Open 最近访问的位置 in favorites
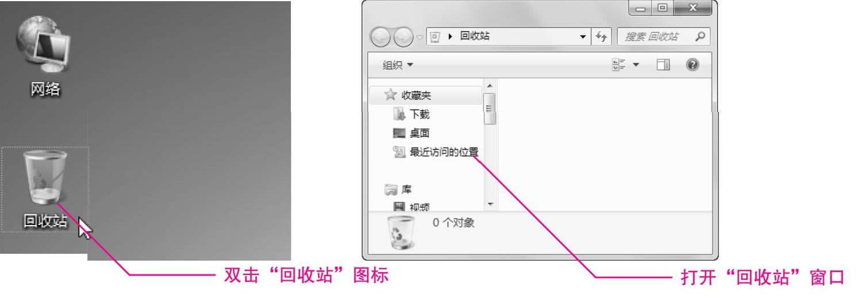This screenshot has width=868, height=298. click(x=436, y=152)
